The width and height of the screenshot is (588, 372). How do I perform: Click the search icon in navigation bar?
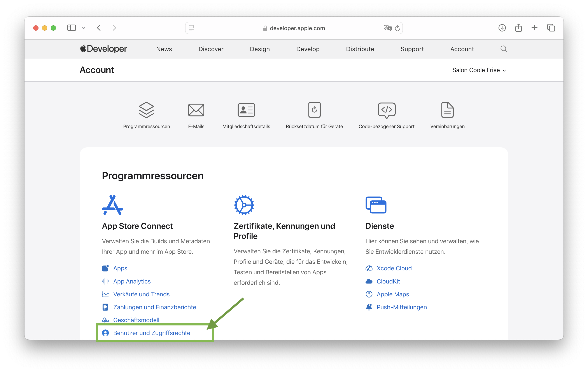click(504, 49)
